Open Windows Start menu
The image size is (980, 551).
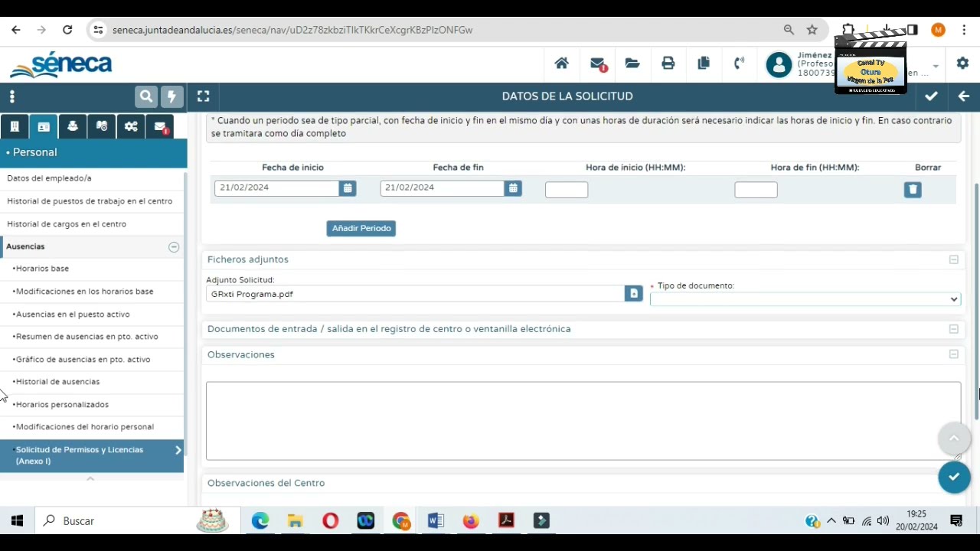point(17,521)
